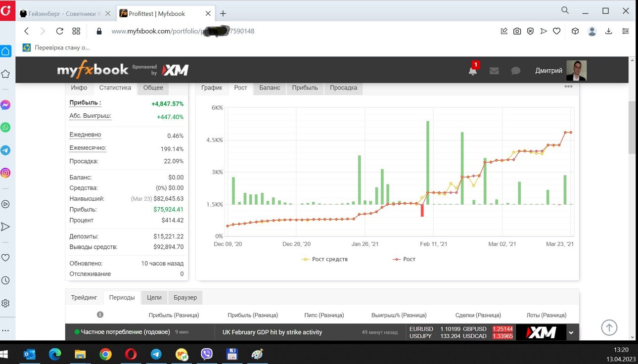Viewport: 638px width, 364px height.
Task: Open Viber from the taskbar
Action: (207, 354)
